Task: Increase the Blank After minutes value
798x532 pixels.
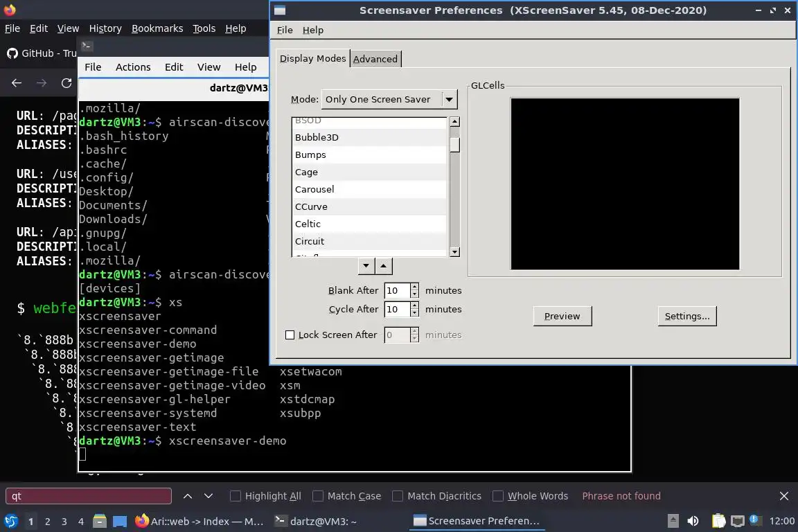Action: pos(415,287)
